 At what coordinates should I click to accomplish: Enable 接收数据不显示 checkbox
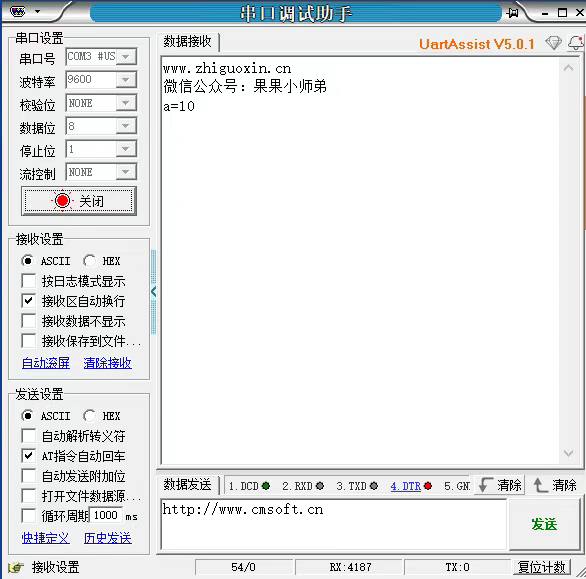[x=29, y=321]
